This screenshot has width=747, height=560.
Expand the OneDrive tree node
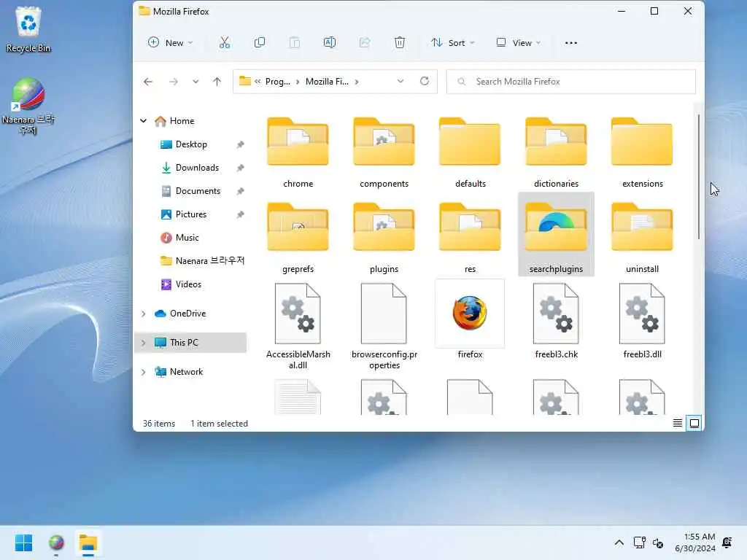(144, 314)
